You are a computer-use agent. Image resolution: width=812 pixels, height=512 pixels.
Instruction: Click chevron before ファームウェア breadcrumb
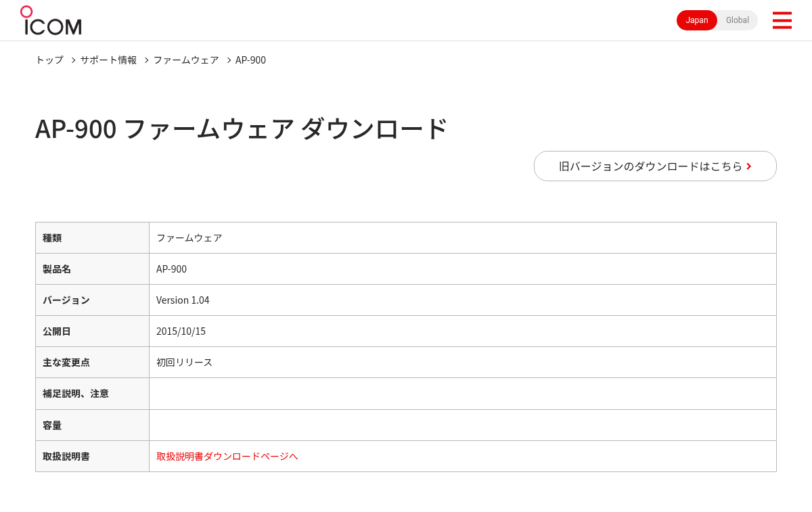click(146, 60)
